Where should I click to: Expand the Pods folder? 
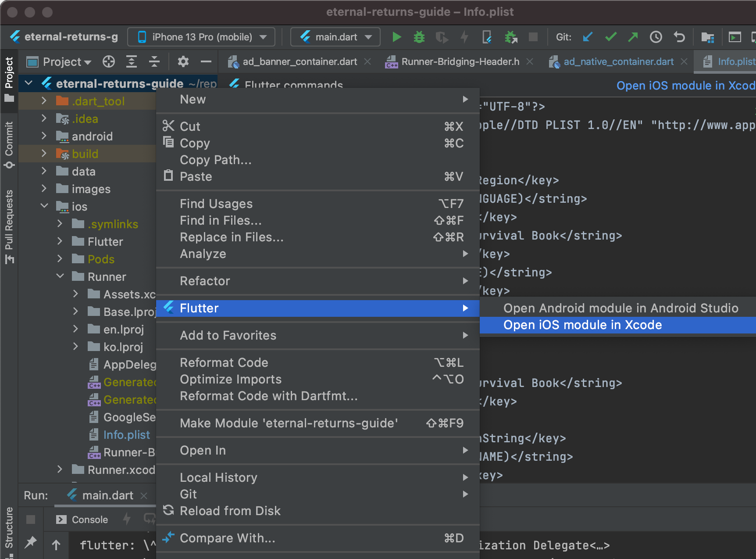pos(60,258)
